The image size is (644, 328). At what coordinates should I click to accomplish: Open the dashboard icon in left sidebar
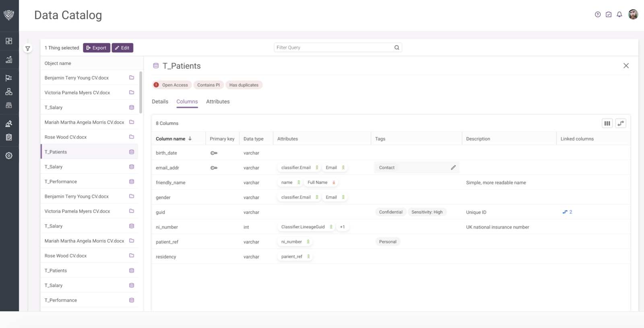click(9, 41)
